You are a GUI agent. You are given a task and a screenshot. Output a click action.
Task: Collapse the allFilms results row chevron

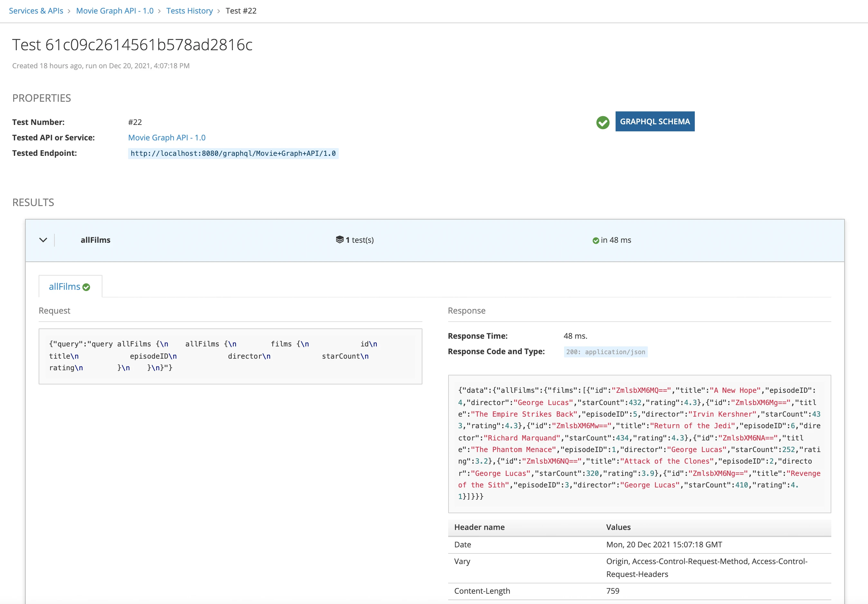(x=43, y=240)
